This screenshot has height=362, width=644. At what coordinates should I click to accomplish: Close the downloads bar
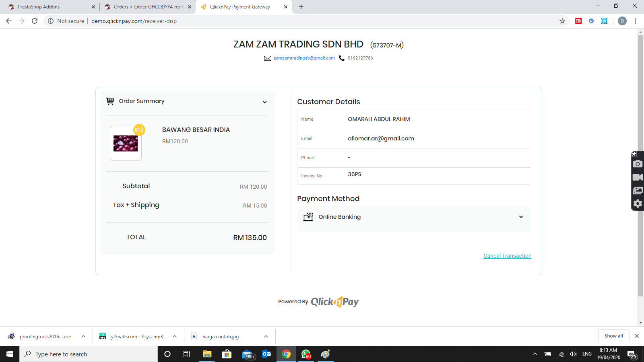(637, 336)
